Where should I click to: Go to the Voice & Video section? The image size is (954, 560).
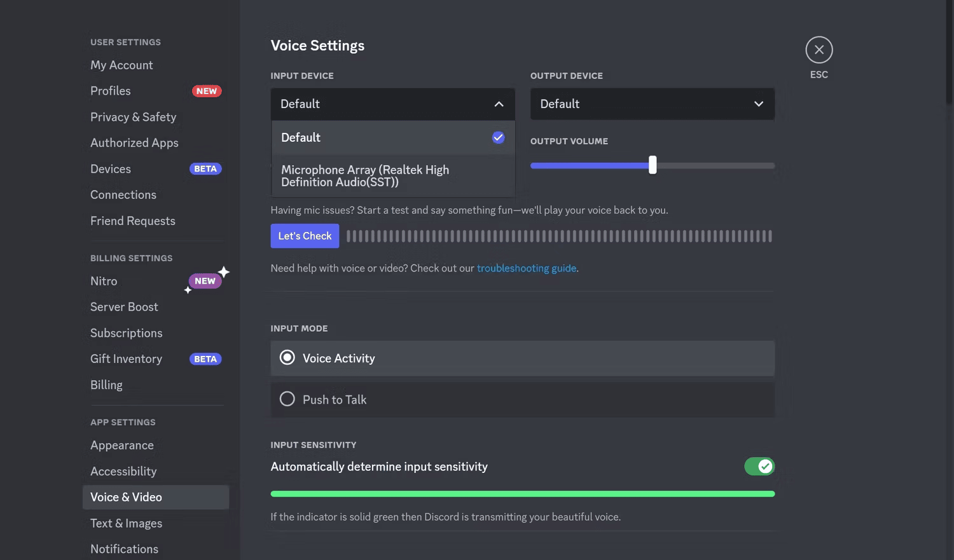coord(126,497)
